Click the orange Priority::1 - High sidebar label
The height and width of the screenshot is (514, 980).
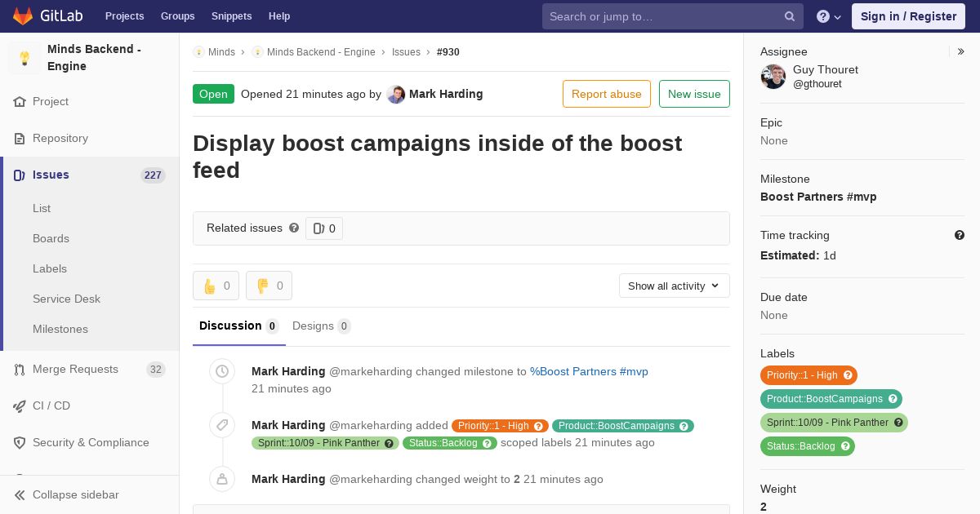click(x=808, y=375)
